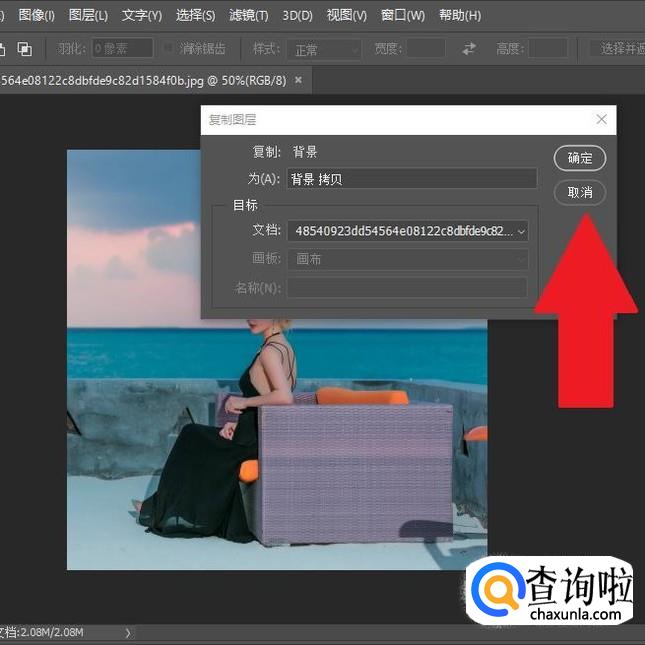Select the jpg document tab
The width and height of the screenshot is (645, 645).
[142, 80]
